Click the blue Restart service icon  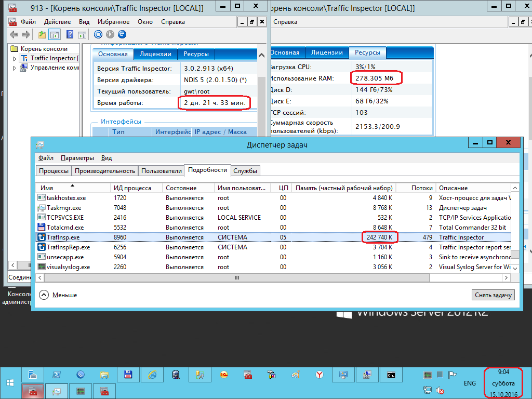[122, 34]
